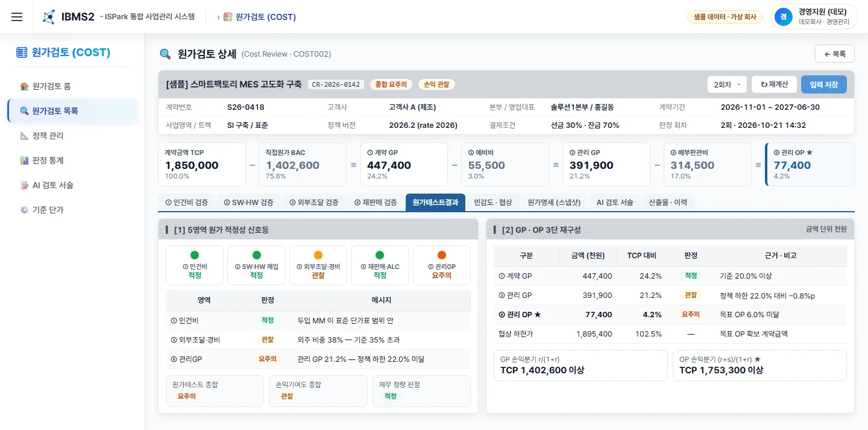Select the 계약금액 TCP 1,850,000 card
Viewport: 868px width, 430px height.
coord(202,164)
